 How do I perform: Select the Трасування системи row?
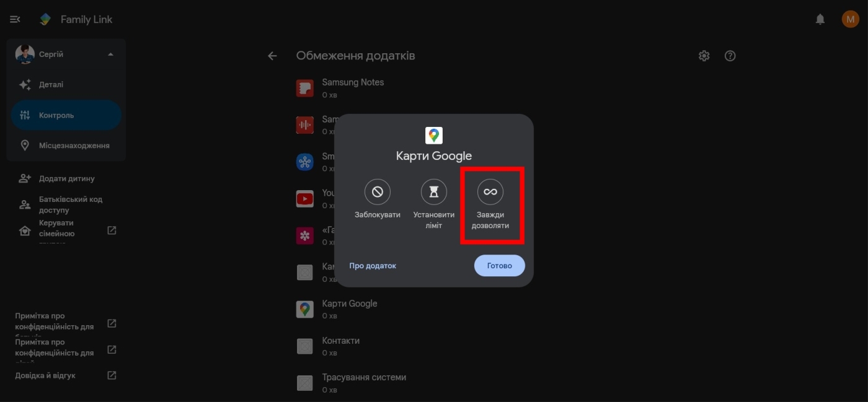click(364, 383)
